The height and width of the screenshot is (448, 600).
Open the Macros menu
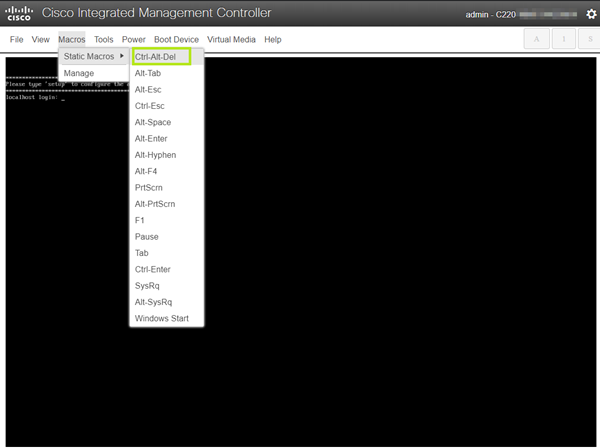72,39
